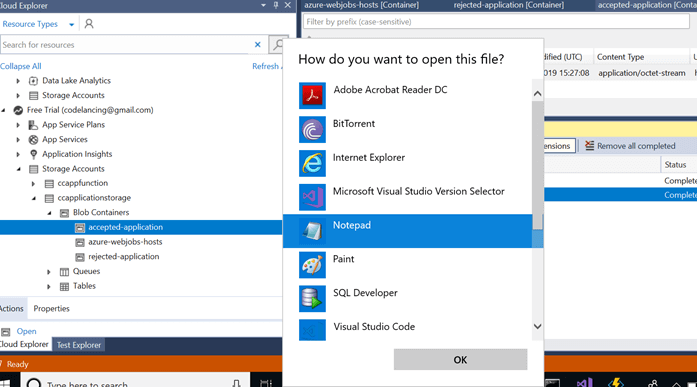The image size is (697, 387).
Task: Click the Open action link
Action: click(x=26, y=331)
